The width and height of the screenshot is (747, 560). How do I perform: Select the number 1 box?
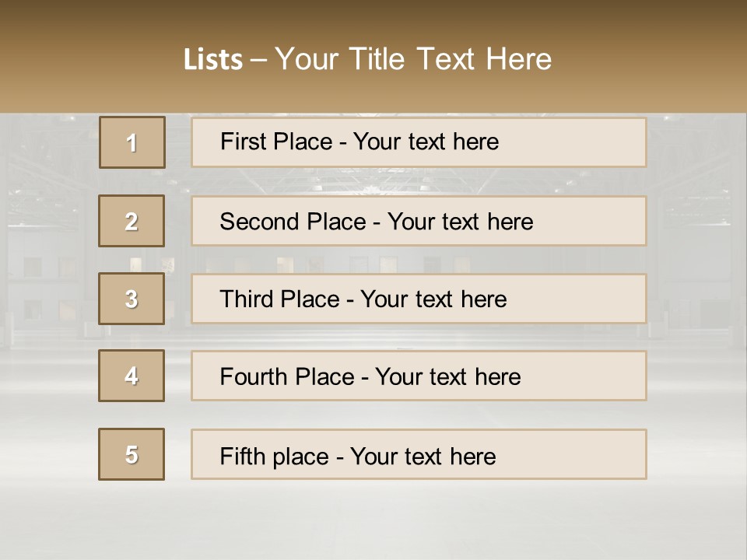pyautogui.click(x=132, y=142)
